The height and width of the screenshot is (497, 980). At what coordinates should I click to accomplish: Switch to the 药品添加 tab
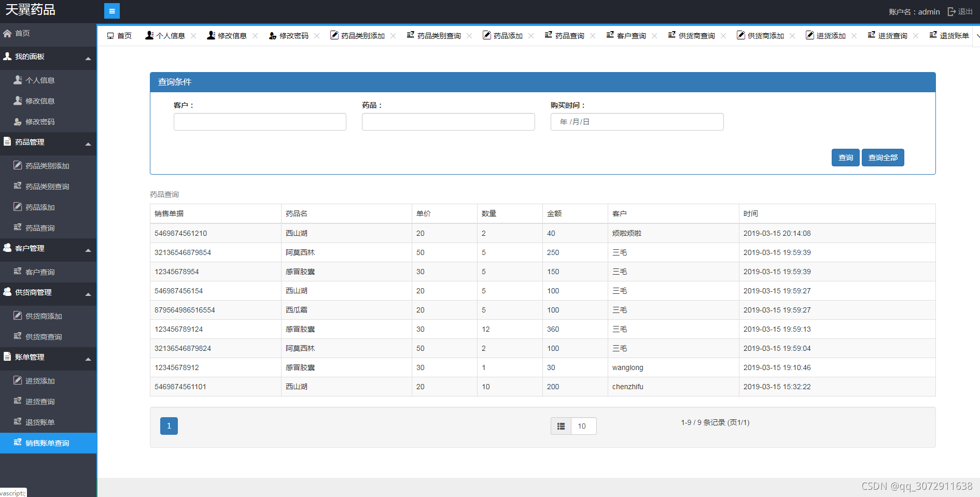point(502,36)
